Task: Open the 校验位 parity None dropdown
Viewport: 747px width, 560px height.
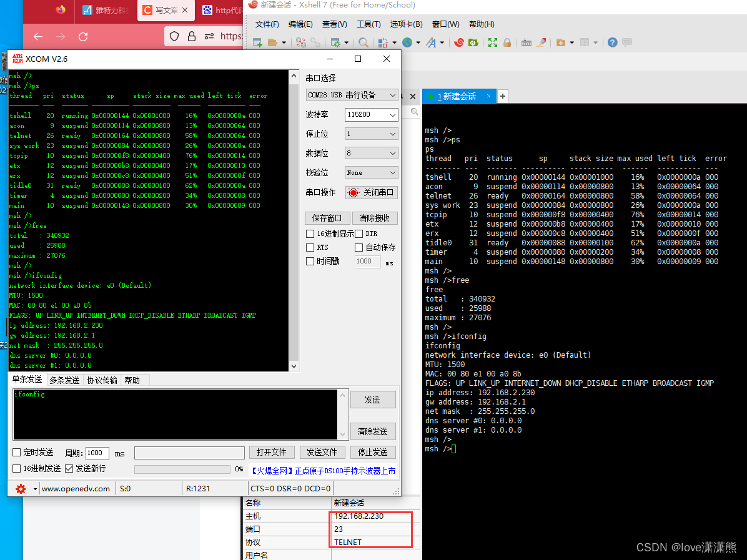Action: tap(371, 172)
